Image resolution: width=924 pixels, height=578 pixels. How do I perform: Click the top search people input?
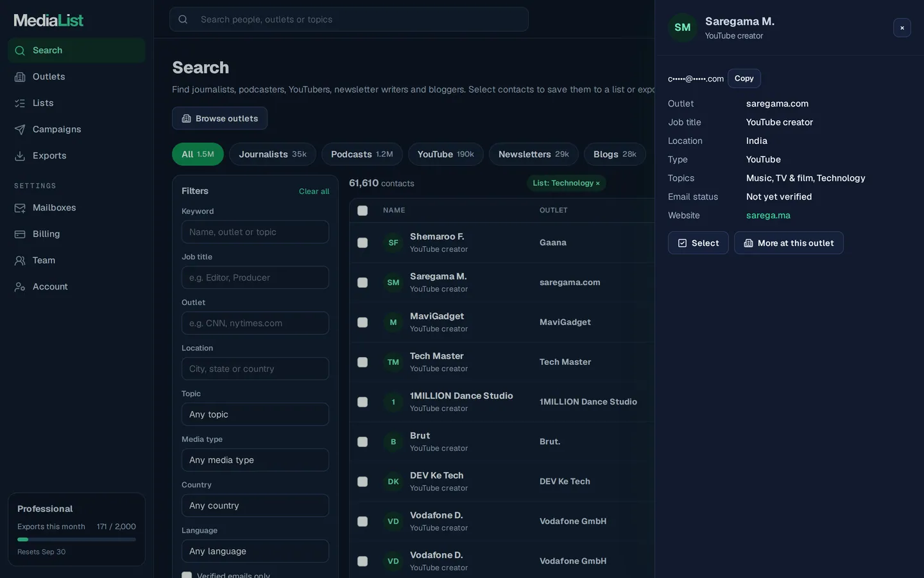(x=349, y=19)
